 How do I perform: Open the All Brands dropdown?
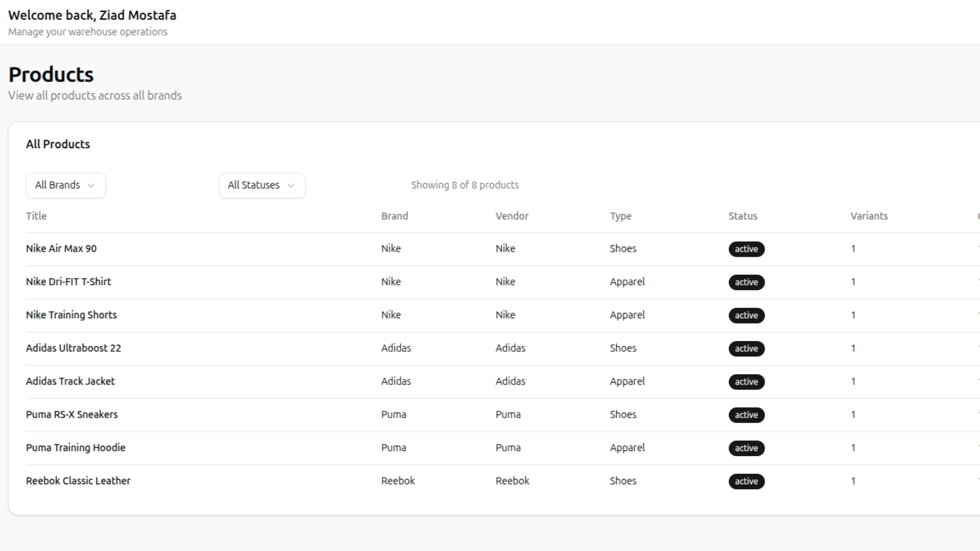point(65,185)
